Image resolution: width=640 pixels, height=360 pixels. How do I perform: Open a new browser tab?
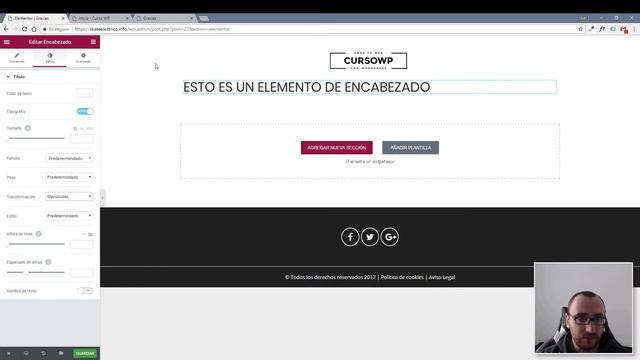[204, 18]
